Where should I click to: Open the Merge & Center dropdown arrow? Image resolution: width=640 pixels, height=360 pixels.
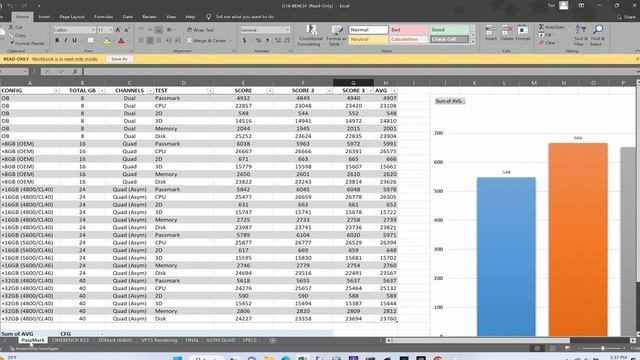(x=231, y=40)
